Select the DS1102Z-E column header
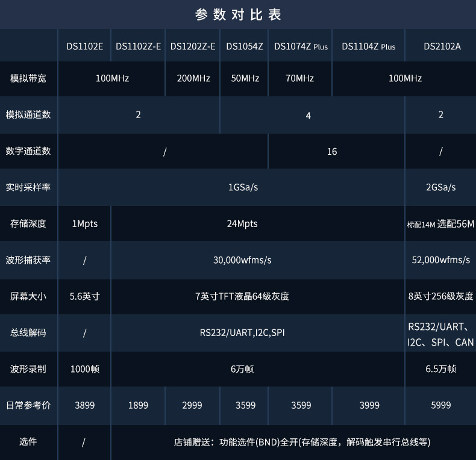 click(x=138, y=46)
